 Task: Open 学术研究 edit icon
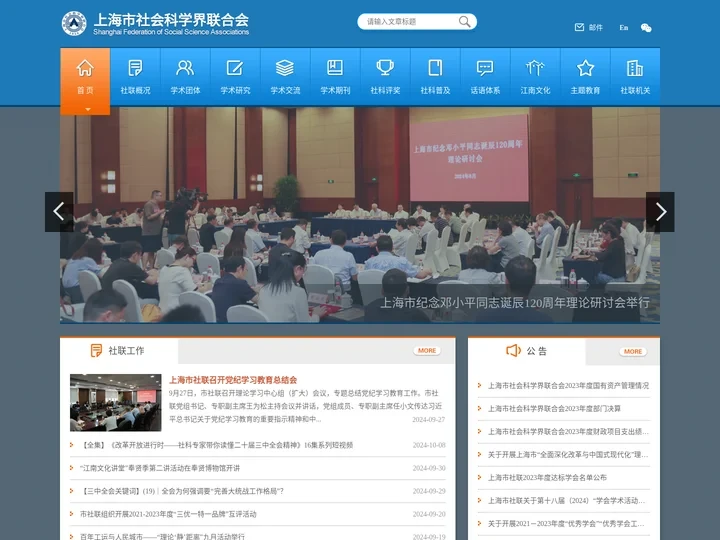(x=235, y=68)
